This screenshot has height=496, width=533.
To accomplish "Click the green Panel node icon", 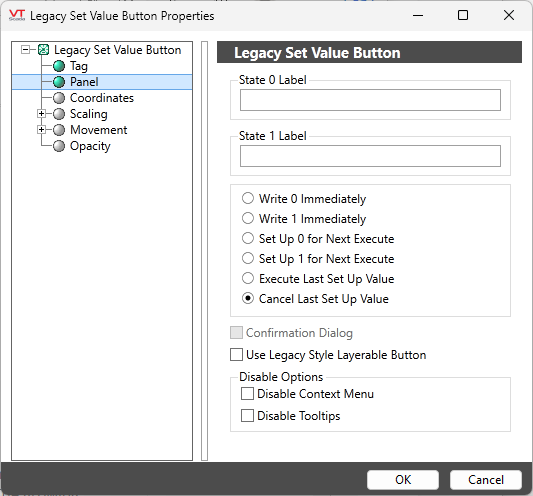I will tap(59, 82).
